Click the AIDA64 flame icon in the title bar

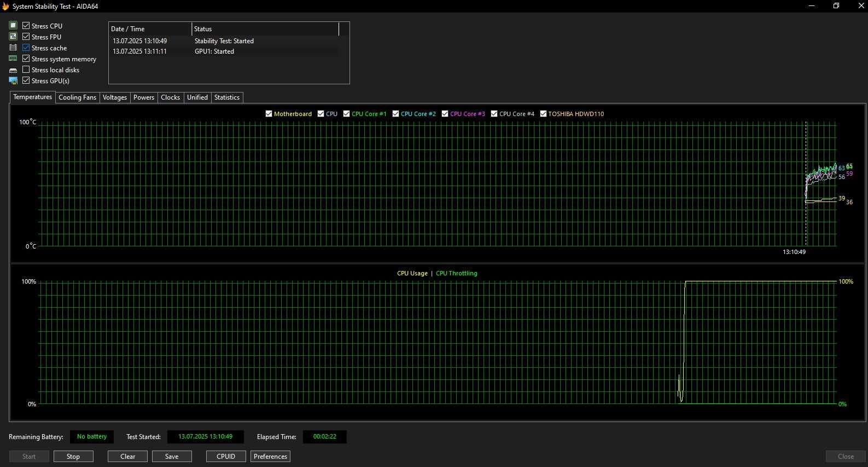(x=5, y=7)
